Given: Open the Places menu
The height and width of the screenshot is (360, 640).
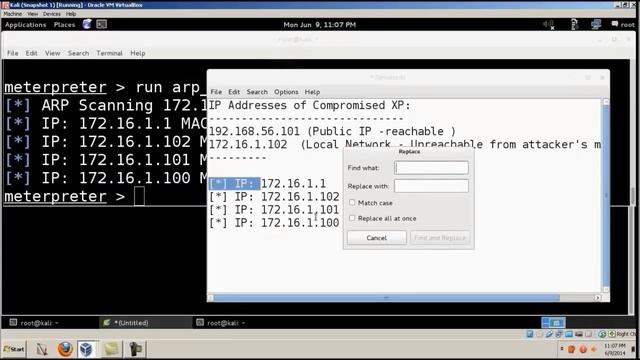Looking at the screenshot, I should 64,24.
